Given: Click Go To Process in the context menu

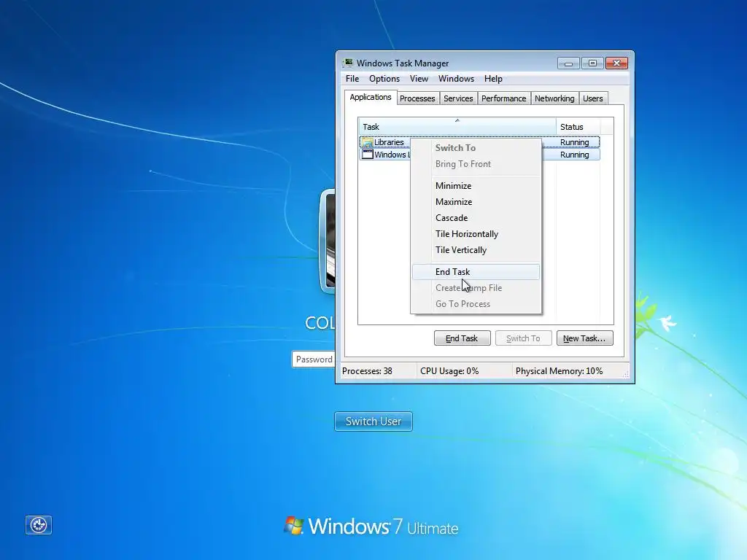Looking at the screenshot, I should coord(476,304).
